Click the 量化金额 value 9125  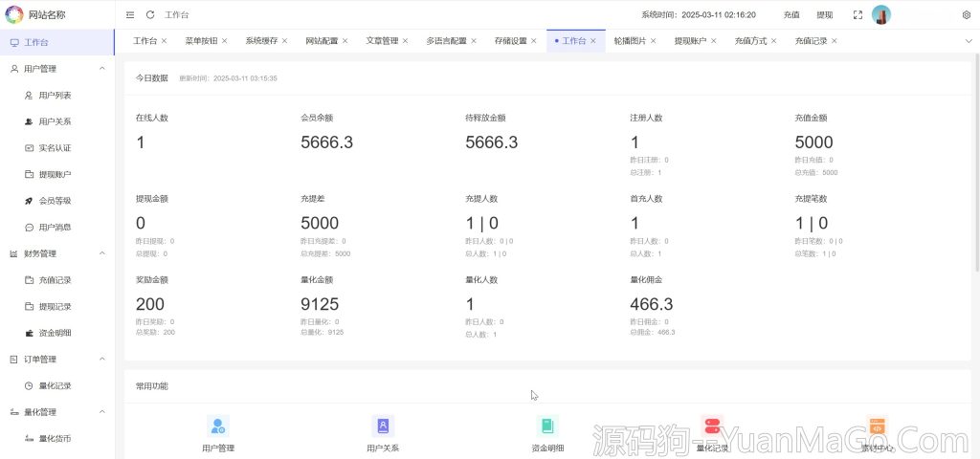pyautogui.click(x=320, y=304)
